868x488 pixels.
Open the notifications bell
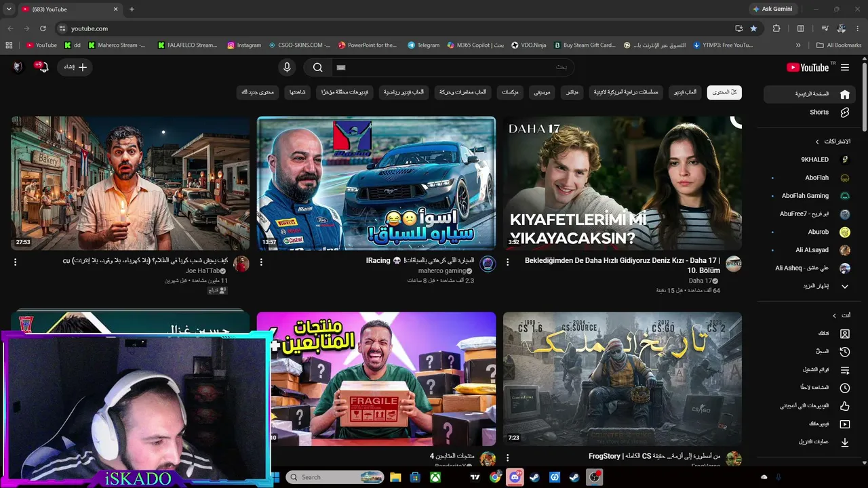(x=43, y=67)
